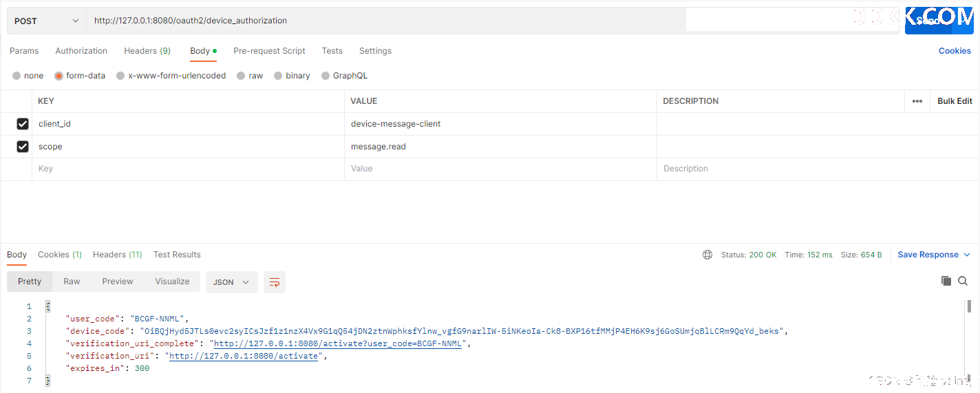Click the empty Key input cell
This screenshot has width=980, height=393.
coord(188,169)
